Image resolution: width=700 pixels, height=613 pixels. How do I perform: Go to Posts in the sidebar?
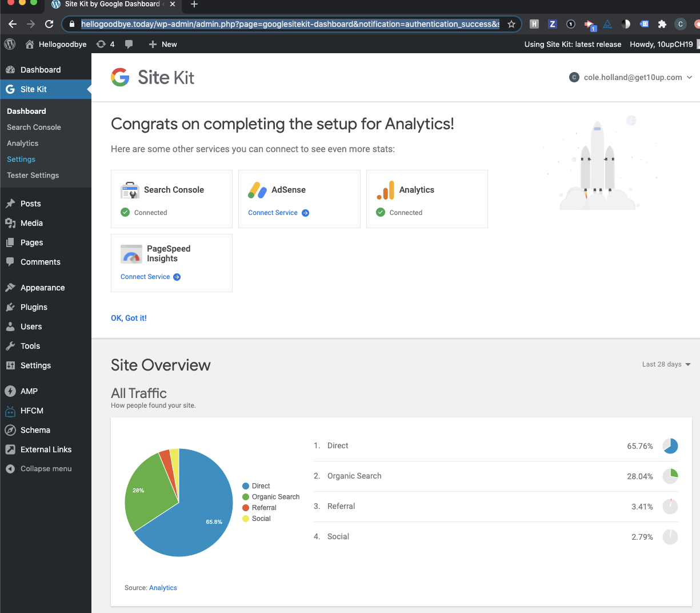pyautogui.click(x=46, y=204)
